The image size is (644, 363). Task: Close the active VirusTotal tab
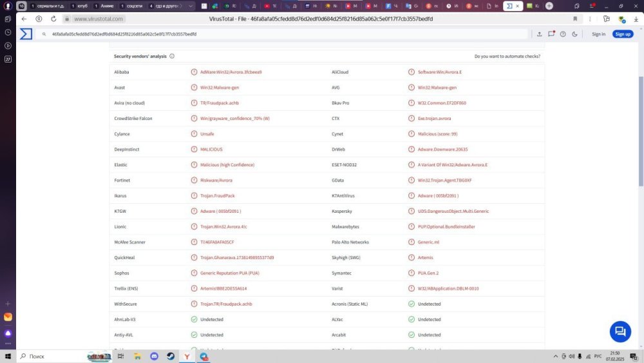[518, 6]
